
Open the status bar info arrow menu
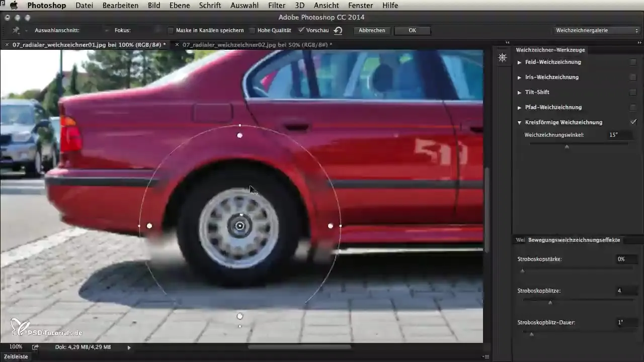point(129,347)
